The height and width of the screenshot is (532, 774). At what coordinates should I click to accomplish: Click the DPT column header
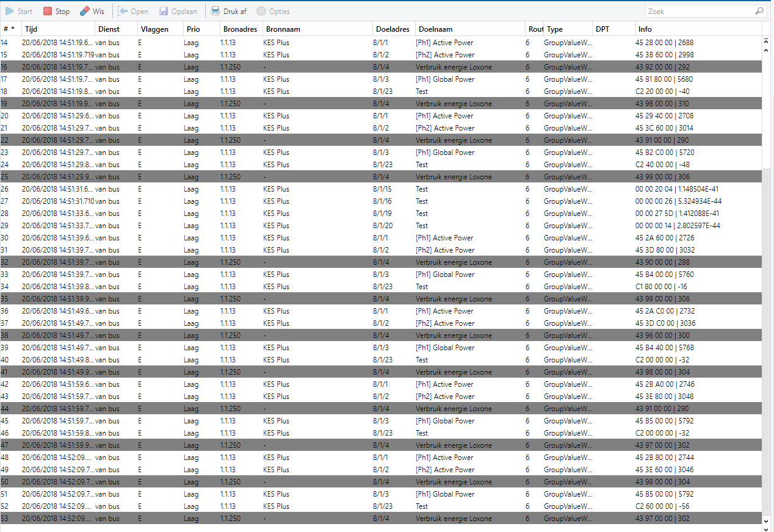pyautogui.click(x=613, y=29)
